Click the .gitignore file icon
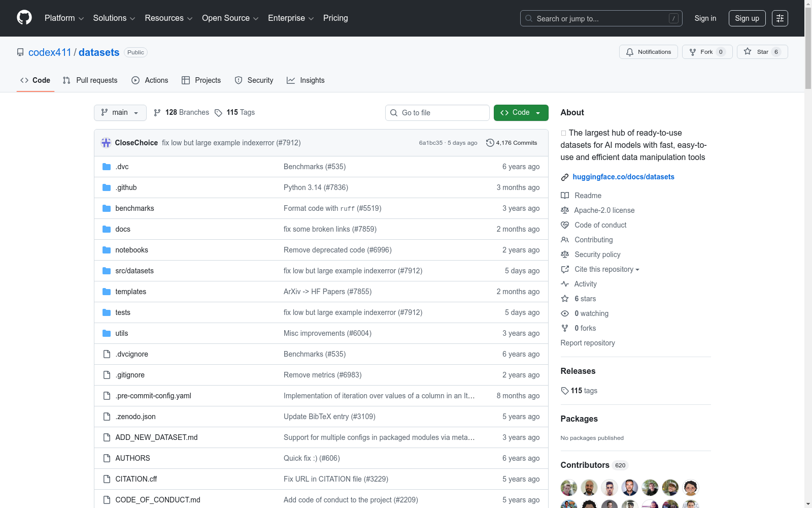The image size is (812, 508). 107,375
